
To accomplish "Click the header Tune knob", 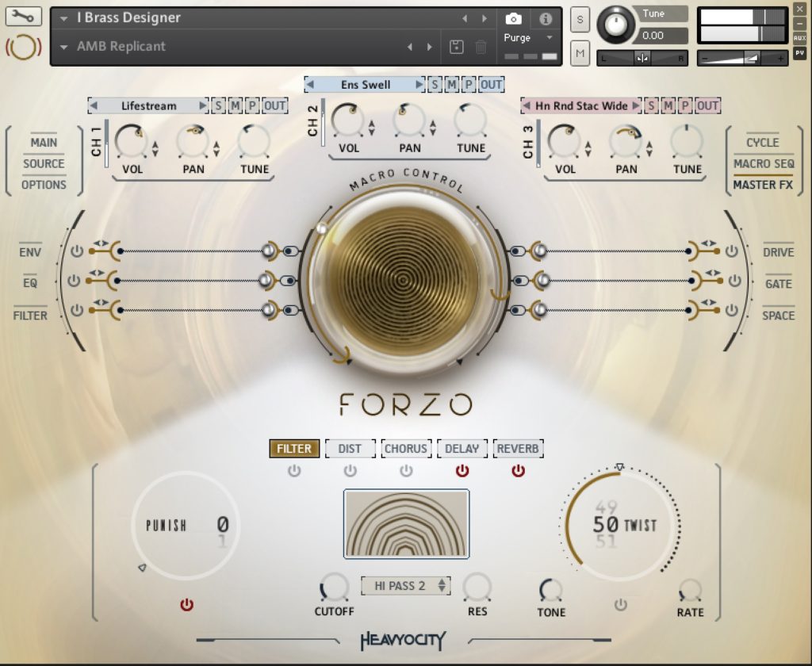I will coord(615,25).
